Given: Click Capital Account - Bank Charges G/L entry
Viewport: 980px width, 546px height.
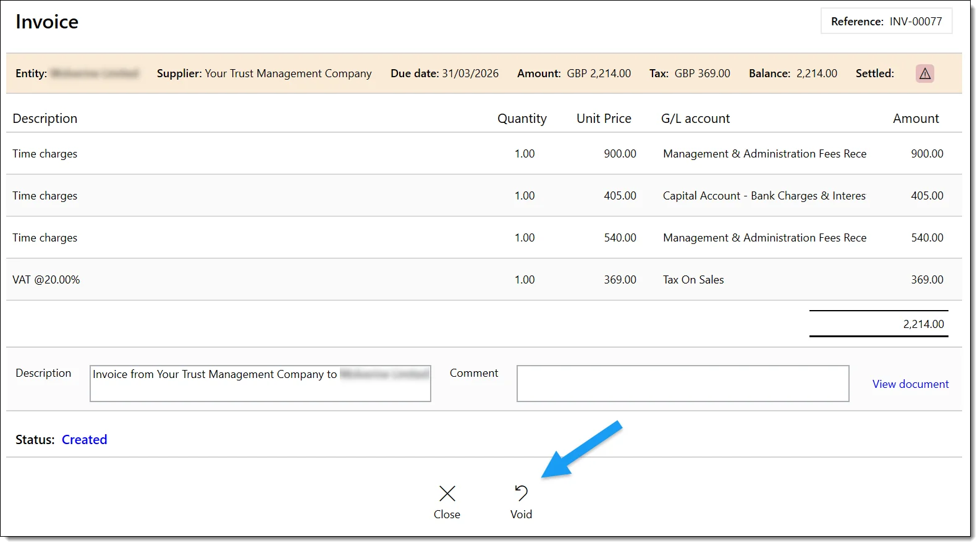Looking at the screenshot, I should point(764,195).
